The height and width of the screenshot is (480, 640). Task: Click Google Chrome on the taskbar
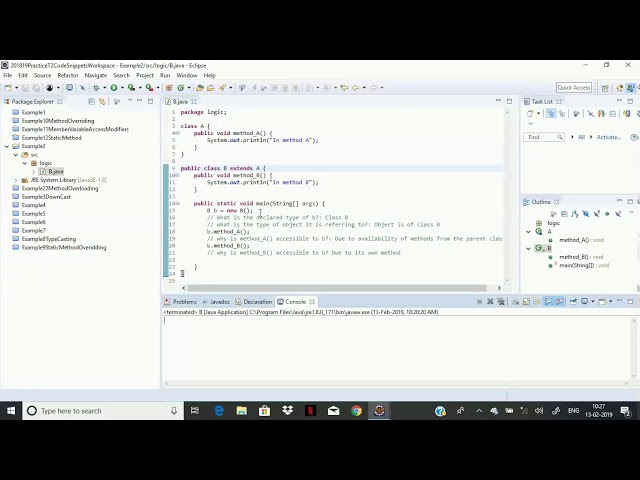(356, 411)
